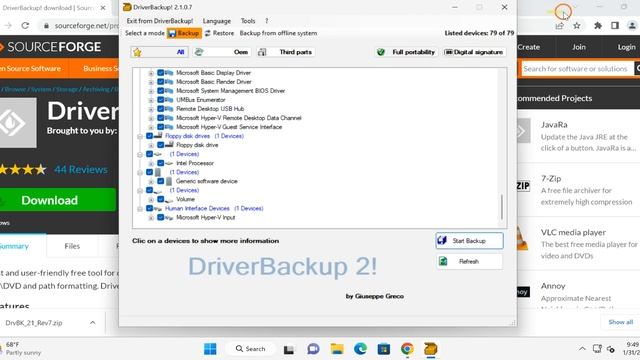This screenshot has height=360, width=640.
Task: Switch to Restore mode
Action: [219, 33]
